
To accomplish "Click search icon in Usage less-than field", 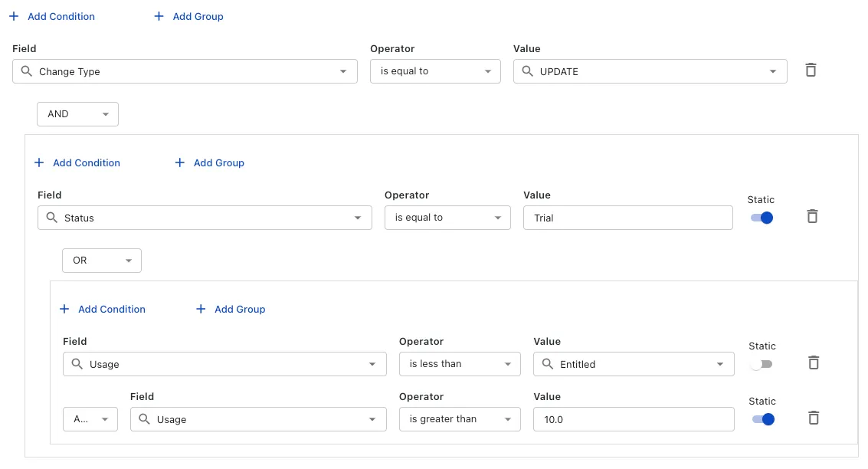I will click(77, 364).
